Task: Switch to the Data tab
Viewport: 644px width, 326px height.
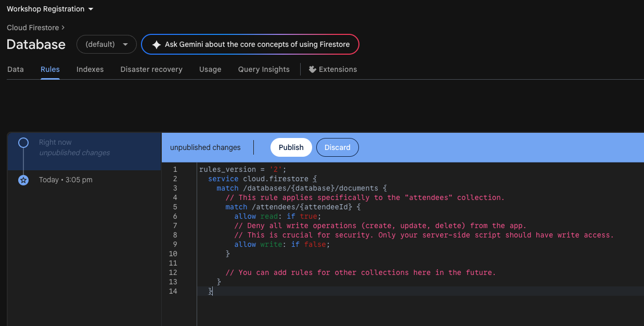Action: click(16, 69)
